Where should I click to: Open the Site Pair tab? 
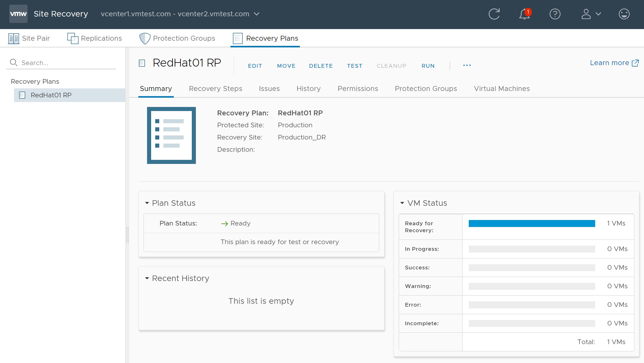pyautogui.click(x=29, y=38)
